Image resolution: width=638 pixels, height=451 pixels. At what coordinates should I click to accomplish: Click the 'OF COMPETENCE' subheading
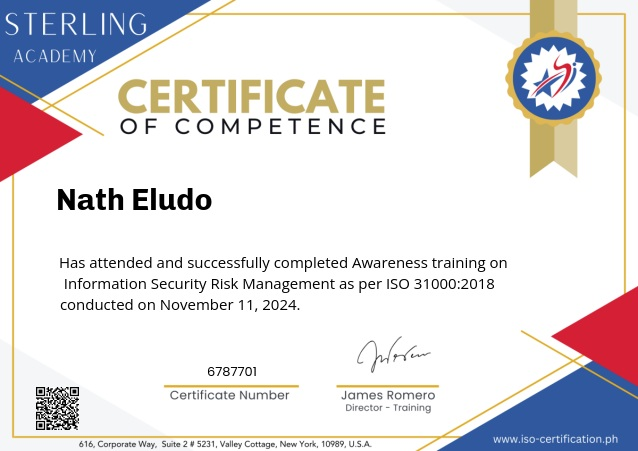[x=253, y=127]
